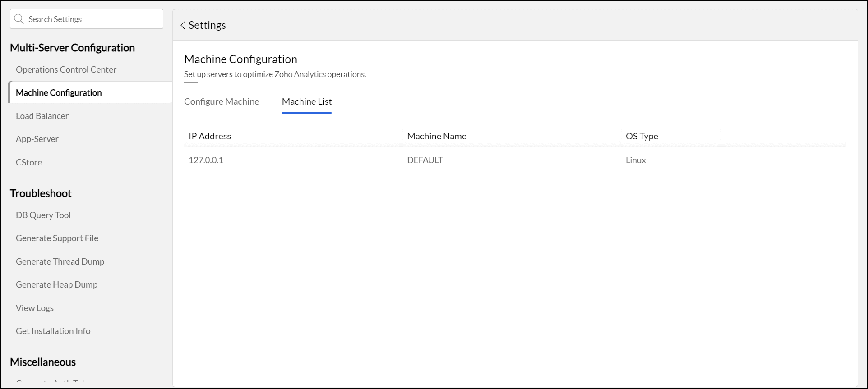Viewport: 868px width, 389px height.
Task: Open View Logs page
Action: click(35, 308)
